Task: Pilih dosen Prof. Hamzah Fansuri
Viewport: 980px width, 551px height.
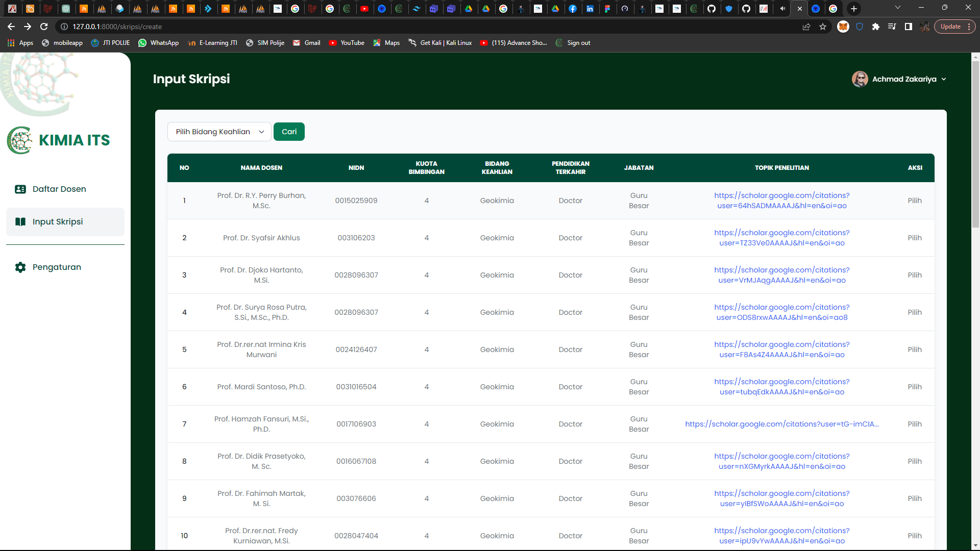Action: tap(915, 424)
